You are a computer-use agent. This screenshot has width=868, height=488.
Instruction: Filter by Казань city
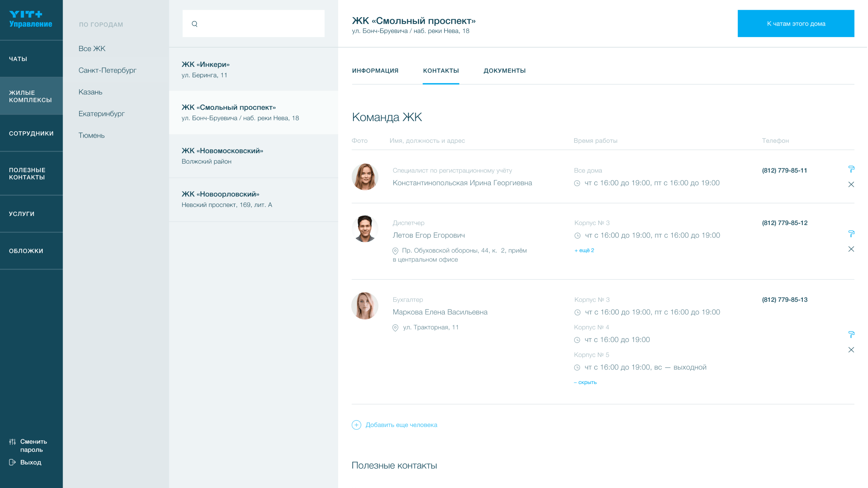pos(90,92)
